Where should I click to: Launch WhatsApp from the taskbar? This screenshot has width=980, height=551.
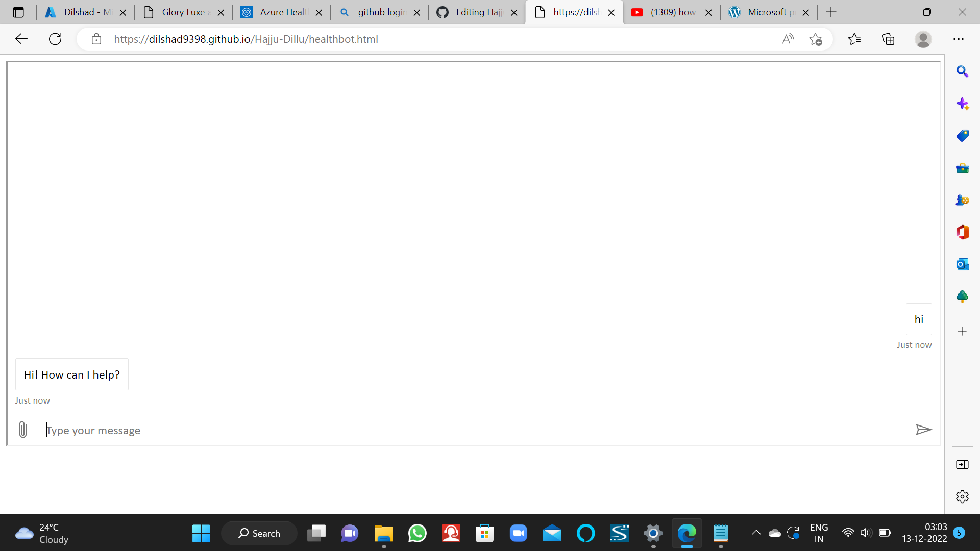pyautogui.click(x=418, y=533)
